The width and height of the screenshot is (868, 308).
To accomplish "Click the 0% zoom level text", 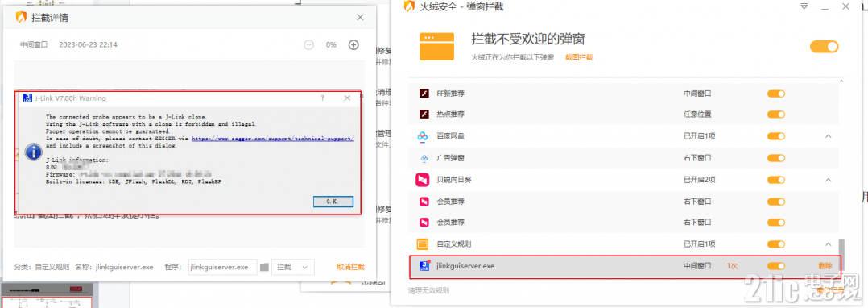I will [x=331, y=45].
